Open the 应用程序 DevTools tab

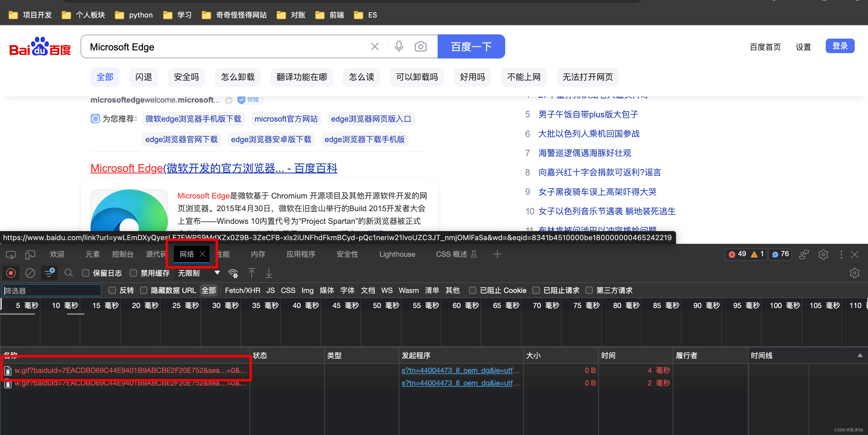301,254
